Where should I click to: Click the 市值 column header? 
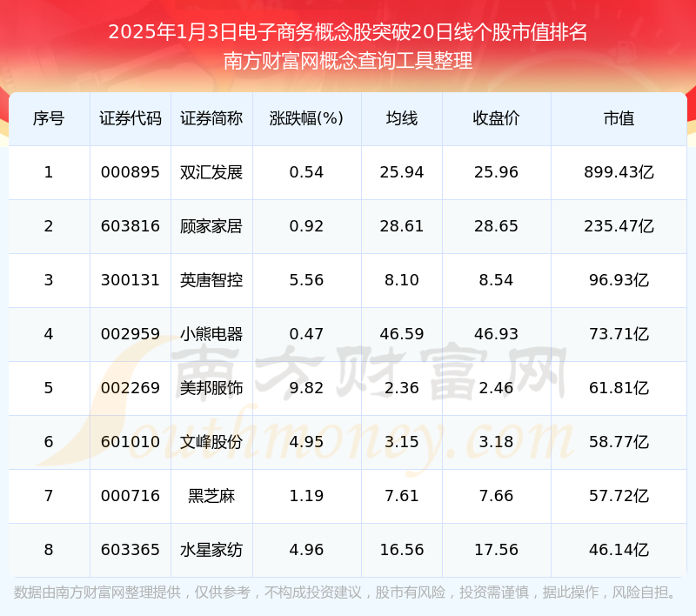[x=619, y=118]
